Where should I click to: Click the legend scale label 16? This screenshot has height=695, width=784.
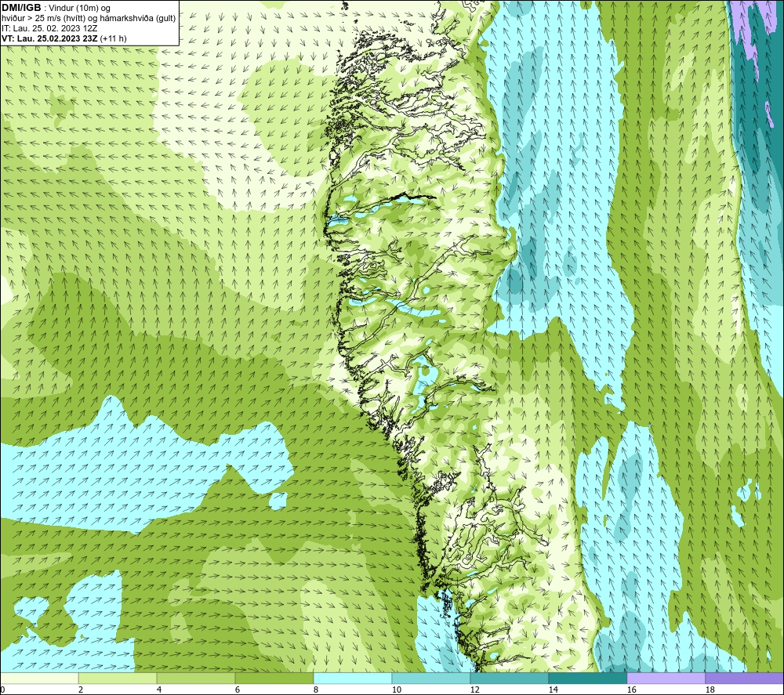pos(631,690)
